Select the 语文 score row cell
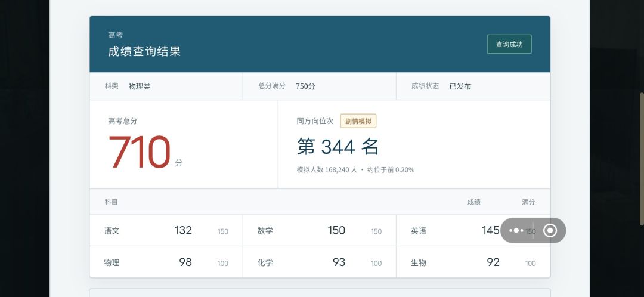The image size is (644, 297). point(166,230)
